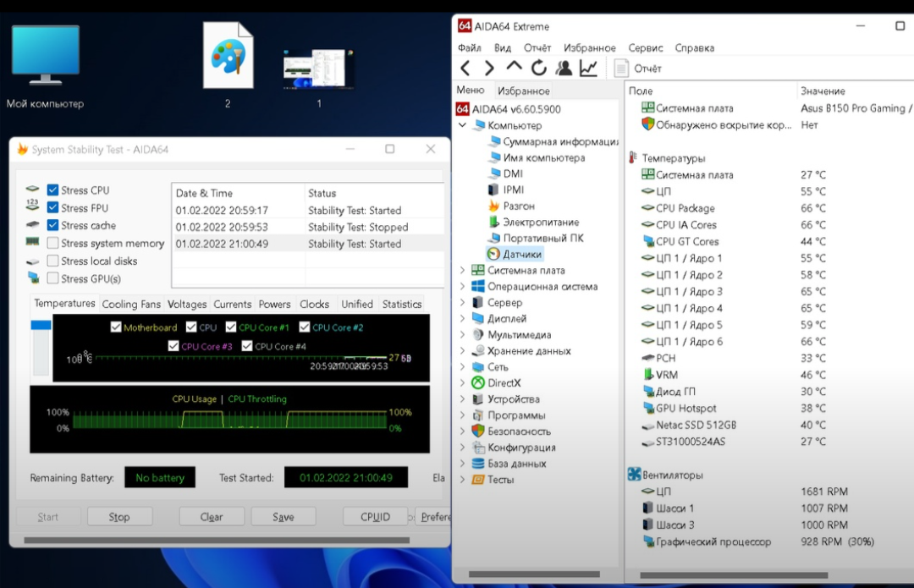Open the Вид menu
Viewport: 914px width, 588px height.
click(503, 47)
